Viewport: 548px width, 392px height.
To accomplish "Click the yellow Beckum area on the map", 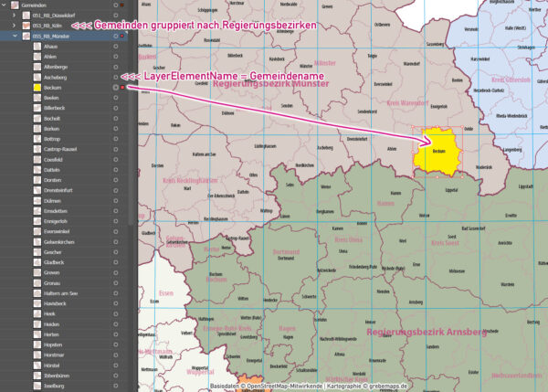I will click(437, 152).
